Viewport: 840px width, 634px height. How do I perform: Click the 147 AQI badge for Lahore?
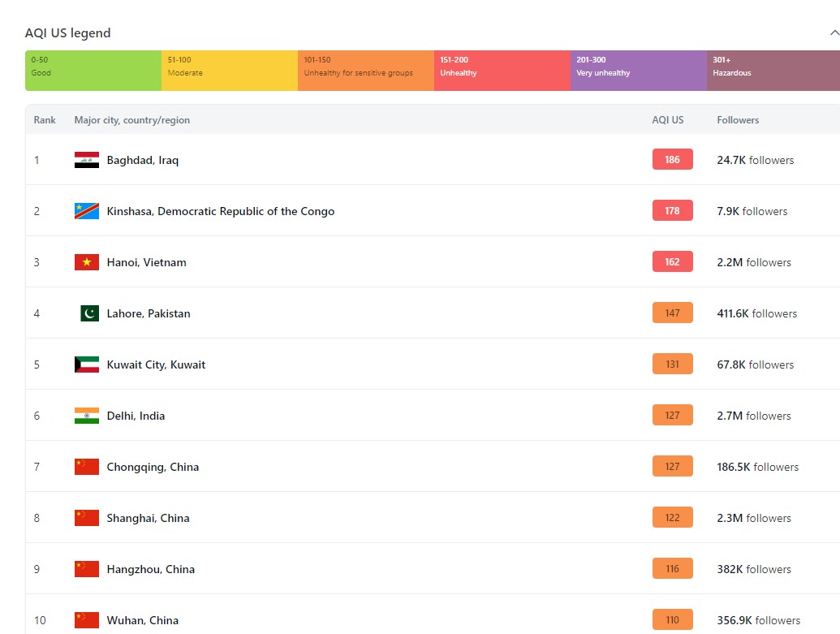tap(673, 313)
